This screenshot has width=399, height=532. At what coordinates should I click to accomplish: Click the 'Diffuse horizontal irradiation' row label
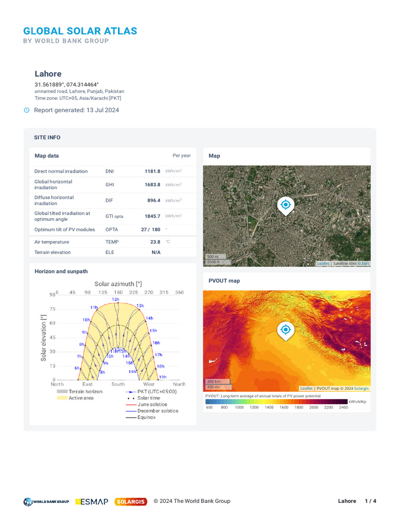pos(54,201)
